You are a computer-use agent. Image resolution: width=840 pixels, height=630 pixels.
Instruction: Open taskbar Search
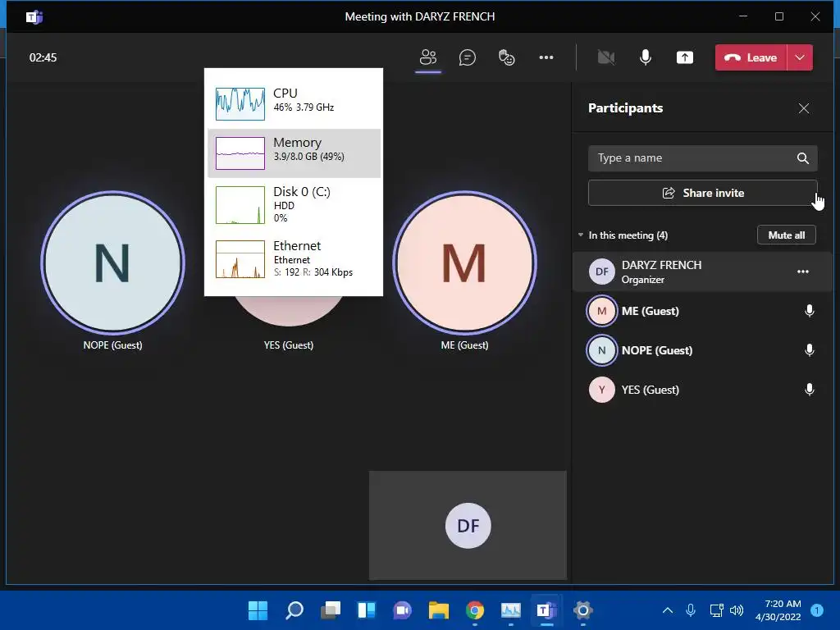click(x=294, y=610)
